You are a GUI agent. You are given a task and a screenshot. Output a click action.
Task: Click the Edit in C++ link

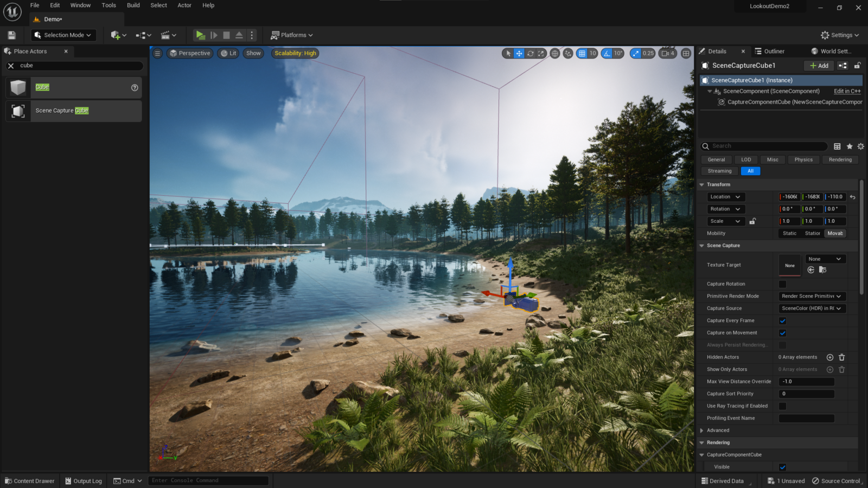pos(847,91)
